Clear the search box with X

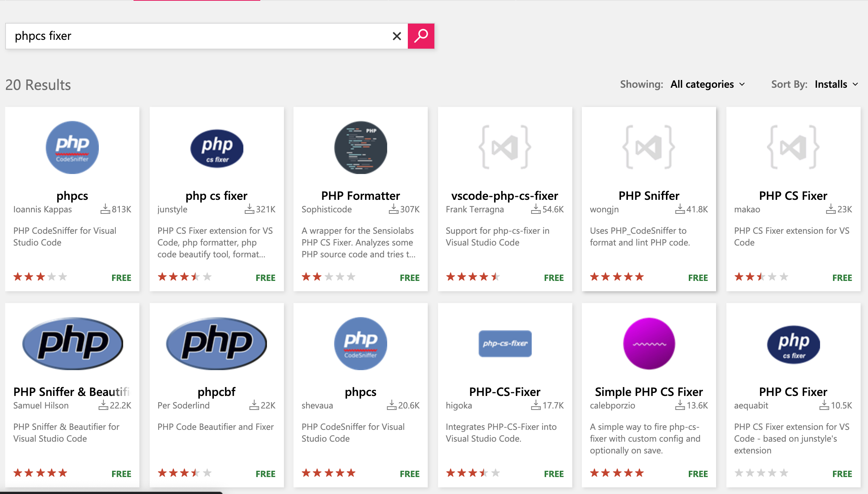coord(397,36)
